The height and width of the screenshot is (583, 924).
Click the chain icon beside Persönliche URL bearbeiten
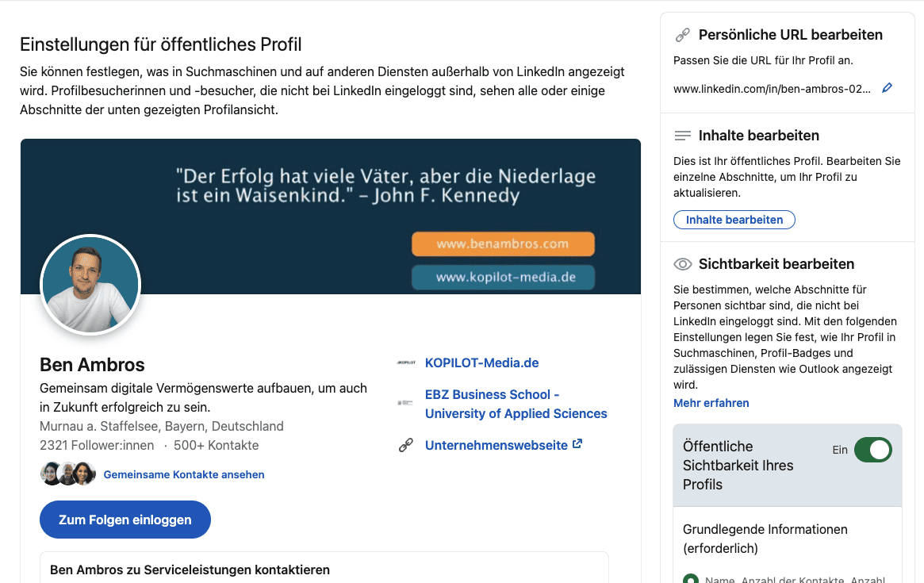coord(681,35)
